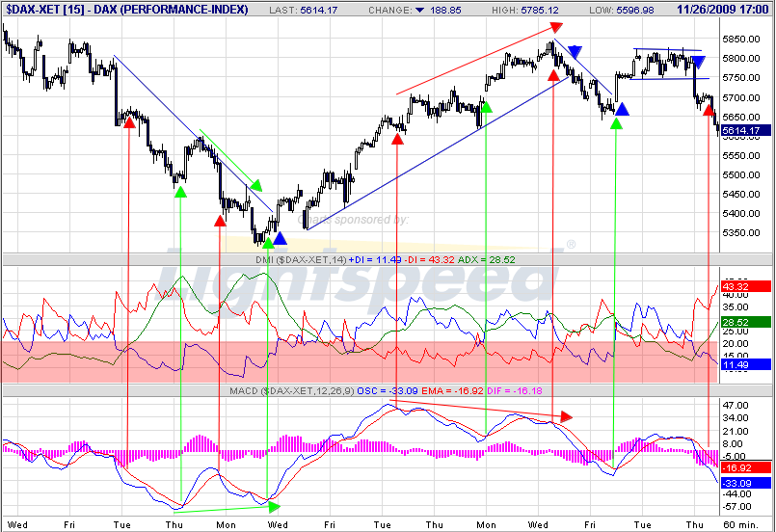Click the 35.00 DMI axis label
This screenshot has height=532, width=776.
(736, 306)
